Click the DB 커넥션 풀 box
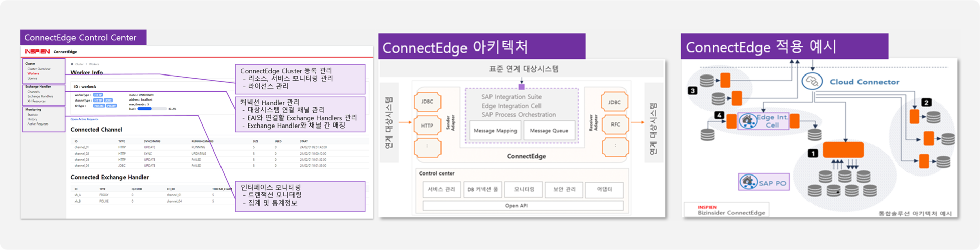This screenshot has width=980, height=250. pos(482,189)
